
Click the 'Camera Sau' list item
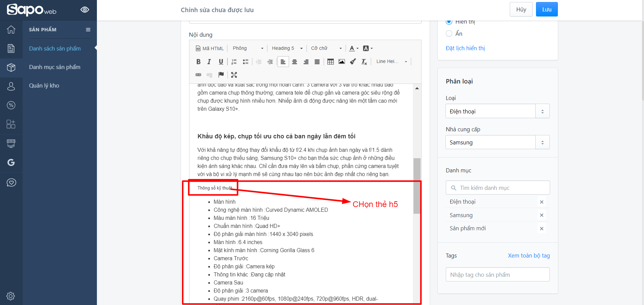point(228,282)
